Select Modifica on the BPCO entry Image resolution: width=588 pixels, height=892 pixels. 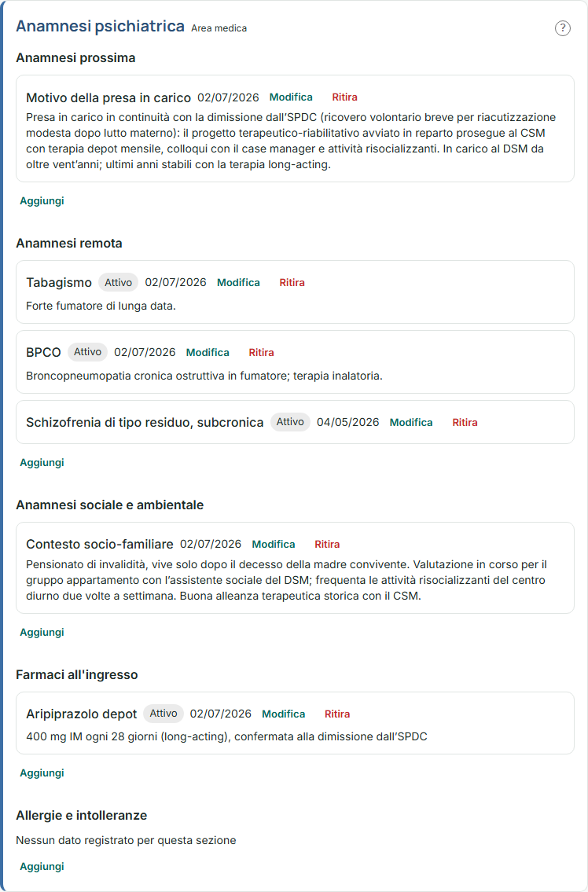[x=208, y=353]
